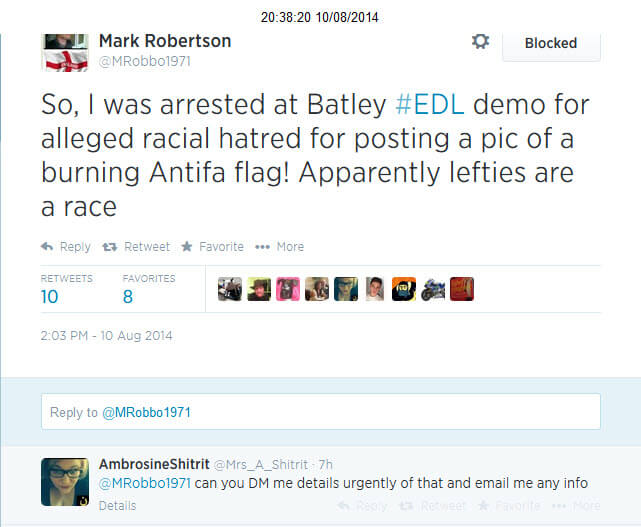Screen dimensions: 641x527
Task: View the 10 retweets list
Action: click(x=49, y=296)
